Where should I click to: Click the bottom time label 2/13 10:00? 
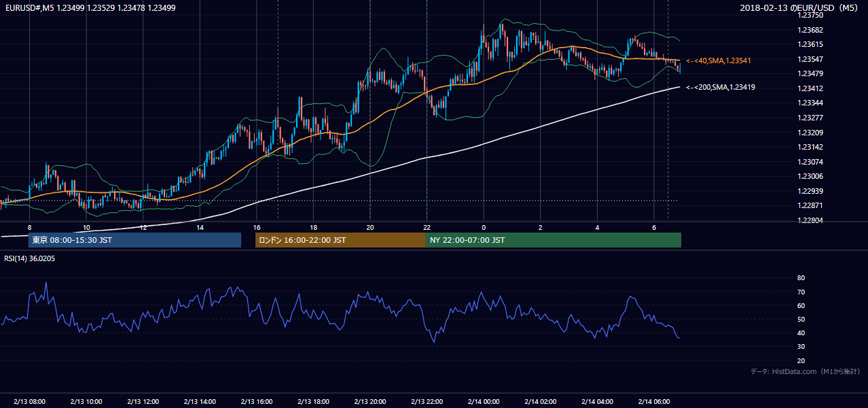point(86,402)
